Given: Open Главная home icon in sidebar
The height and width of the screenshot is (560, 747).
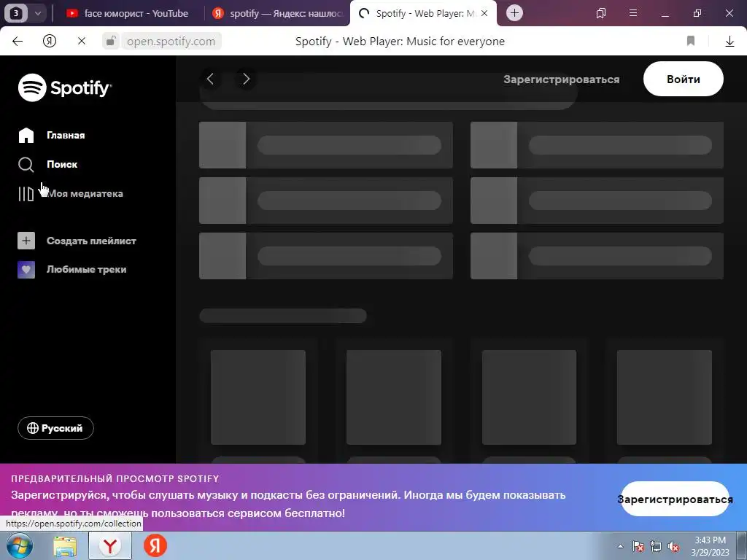Looking at the screenshot, I should (26, 135).
